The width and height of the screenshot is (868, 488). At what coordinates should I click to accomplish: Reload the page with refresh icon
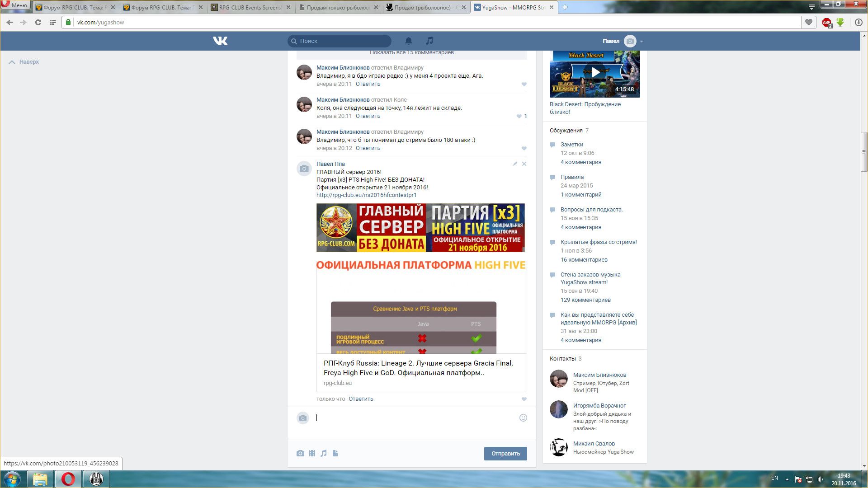[x=38, y=22]
